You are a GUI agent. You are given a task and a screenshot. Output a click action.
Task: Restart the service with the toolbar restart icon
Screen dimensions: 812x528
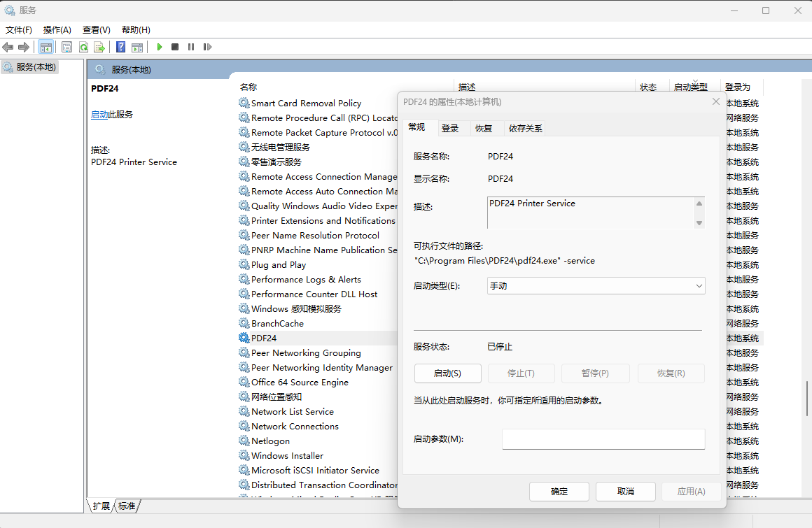coord(208,47)
